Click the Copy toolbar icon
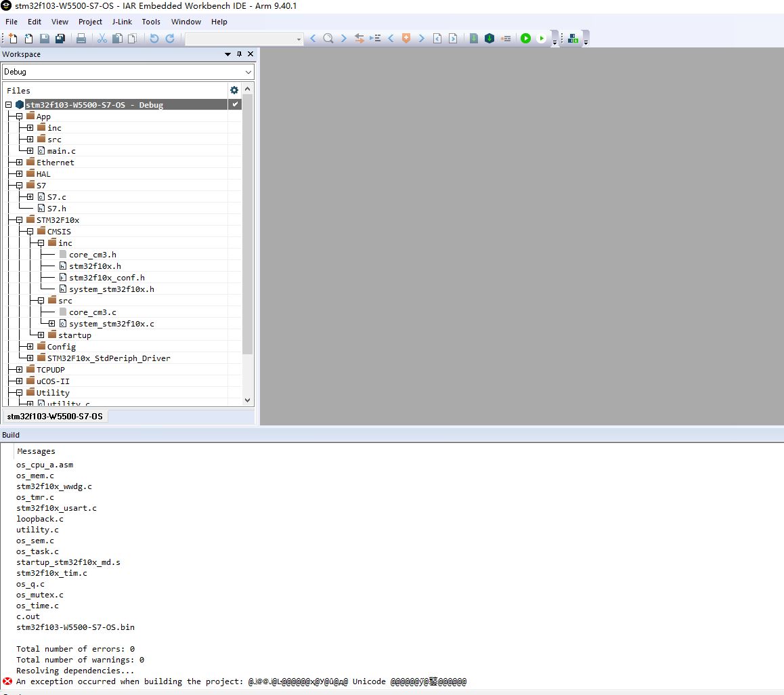Viewport: 784px width, 695px height. click(x=118, y=39)
